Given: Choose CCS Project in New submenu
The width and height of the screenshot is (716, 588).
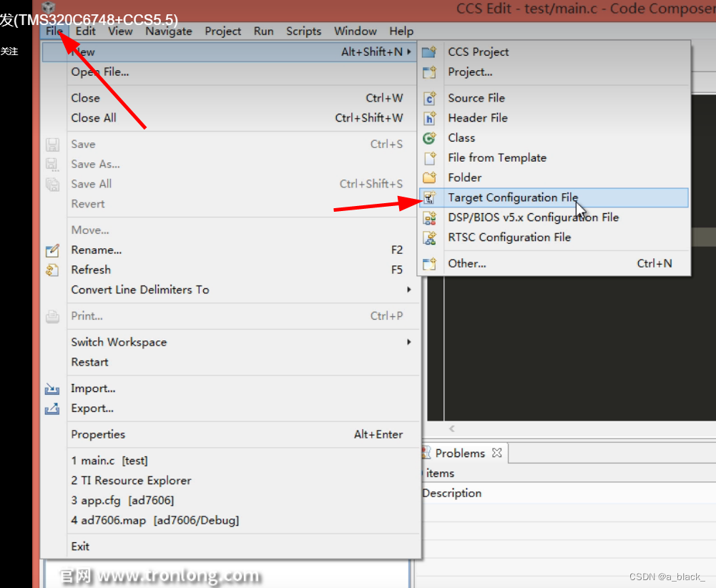Looking at the screenshot, I should pos(554,52).
